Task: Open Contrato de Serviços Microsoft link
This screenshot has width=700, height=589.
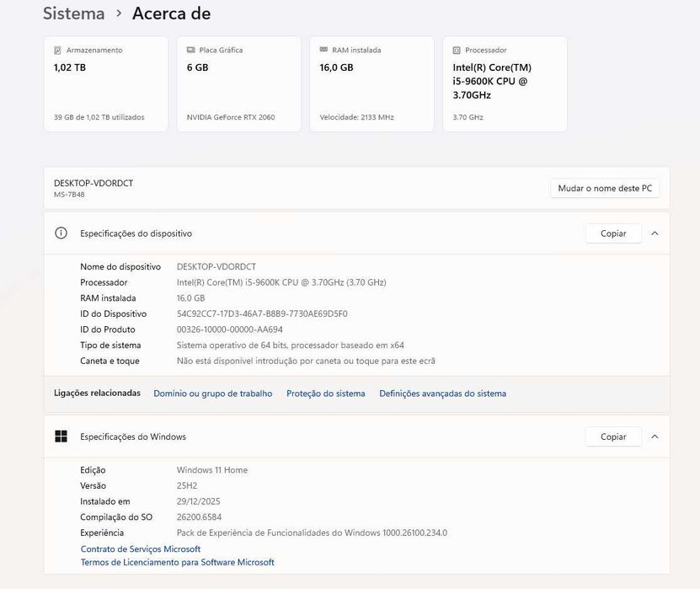Action: click(x=141, y=549)
